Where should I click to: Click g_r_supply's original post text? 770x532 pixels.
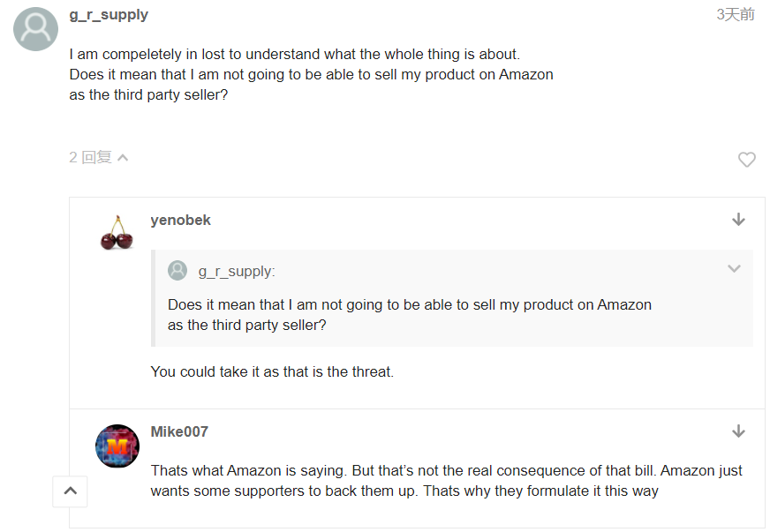[x=311, y=75]
